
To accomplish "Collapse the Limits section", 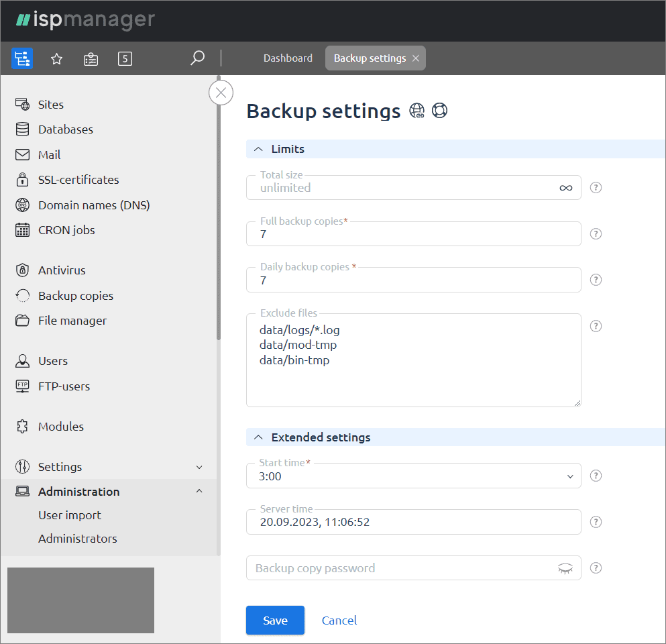I will [259, 149].
